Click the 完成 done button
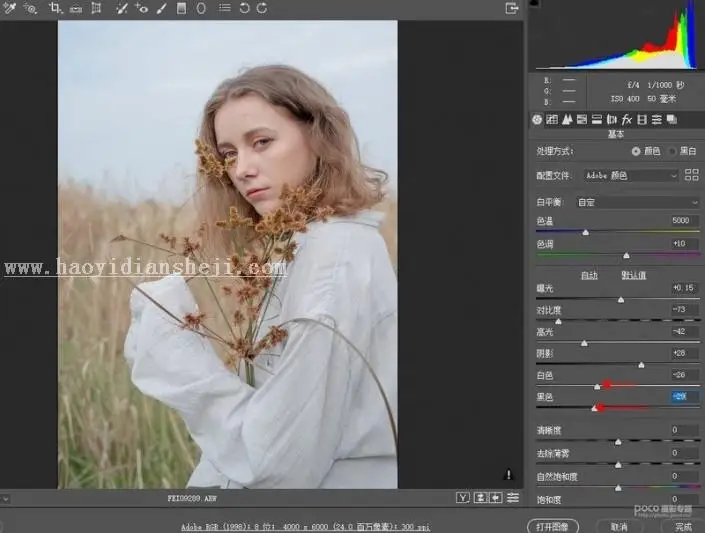 (x=683, y=526)
